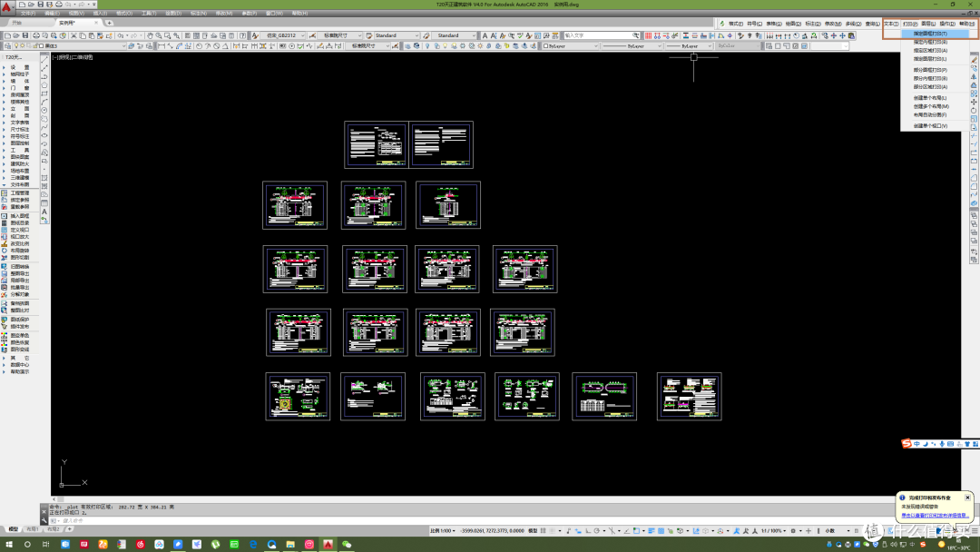Click the Help question mark toolbar icon
980x552 pixels.
(242, 35)
